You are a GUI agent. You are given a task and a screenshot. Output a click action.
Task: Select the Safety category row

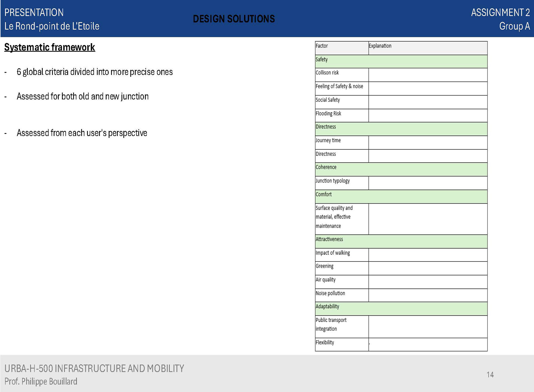(x=401, y=61)
